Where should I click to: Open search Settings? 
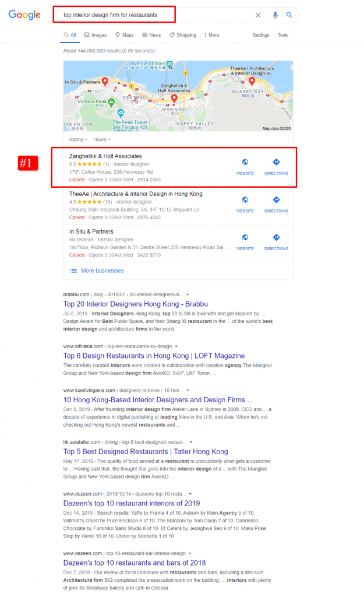click(261, 35)
